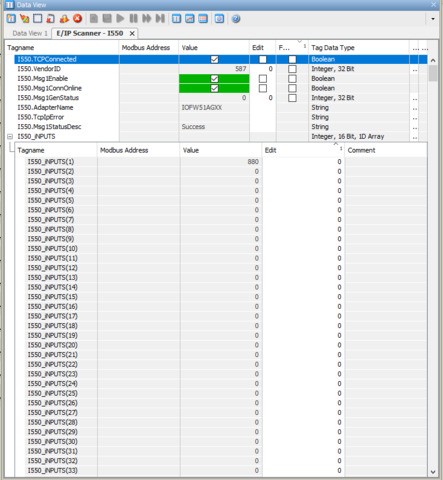Click the blue table view toolbar icon
443x480 pixels.
point(177,19)
